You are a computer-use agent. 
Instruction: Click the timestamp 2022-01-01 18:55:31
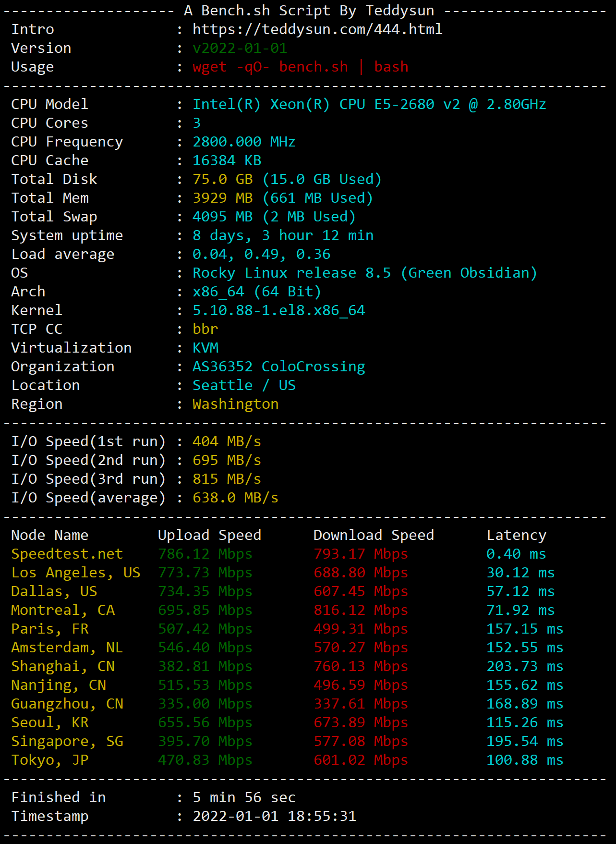coord(275,816)
